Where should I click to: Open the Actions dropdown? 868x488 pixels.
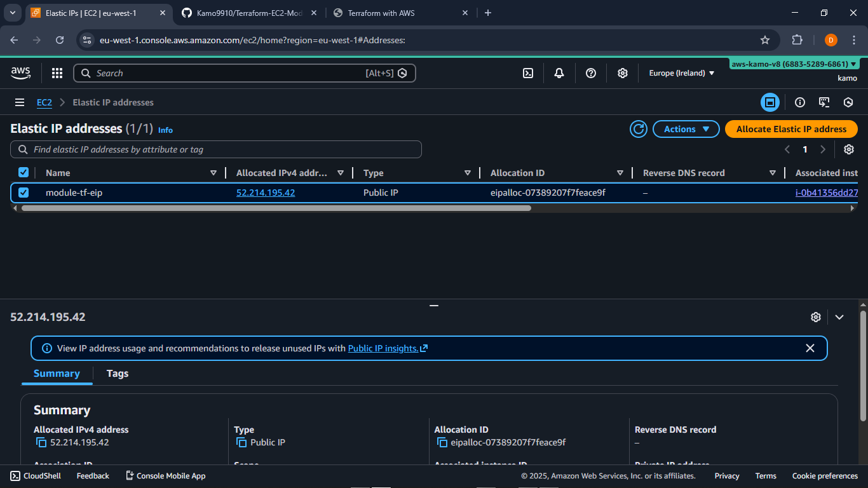[686, 129]
